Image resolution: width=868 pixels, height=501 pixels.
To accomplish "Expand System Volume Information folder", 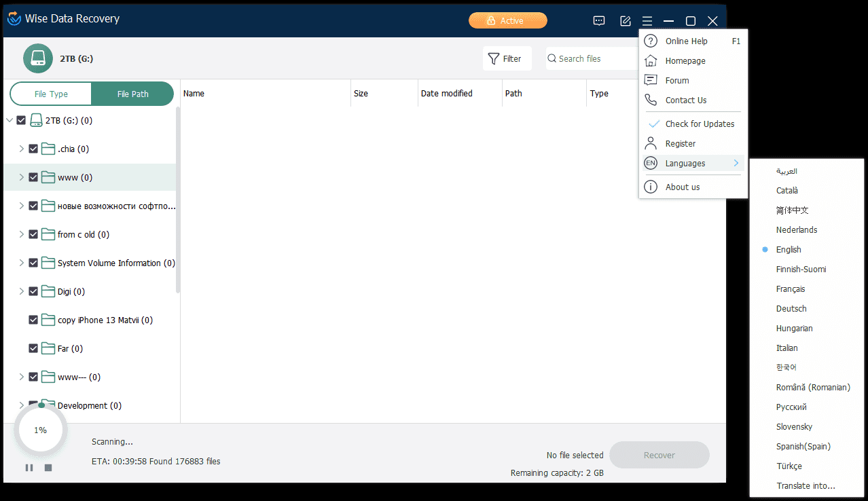I will coord(21,263).
